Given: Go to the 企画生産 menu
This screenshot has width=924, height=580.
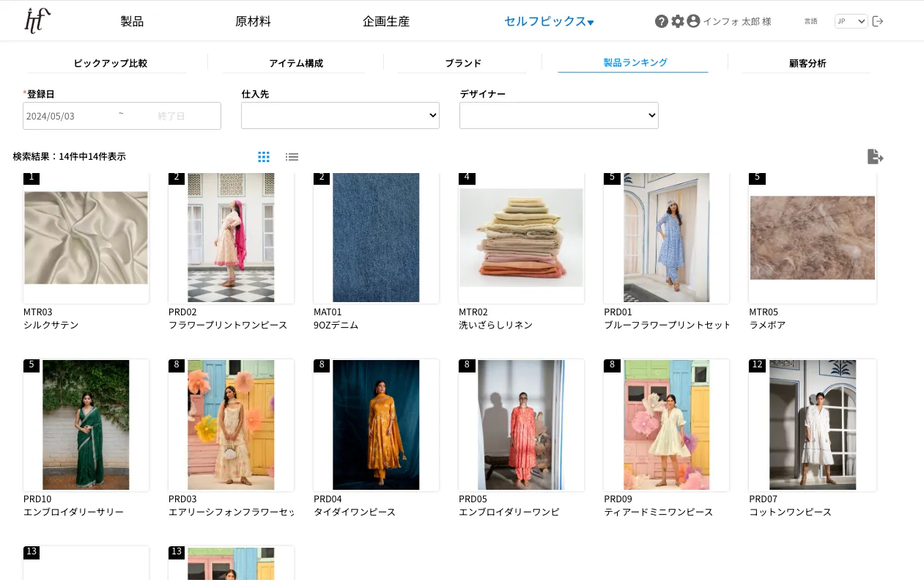Looking at the screenshot, I should [x=386, y=21].
